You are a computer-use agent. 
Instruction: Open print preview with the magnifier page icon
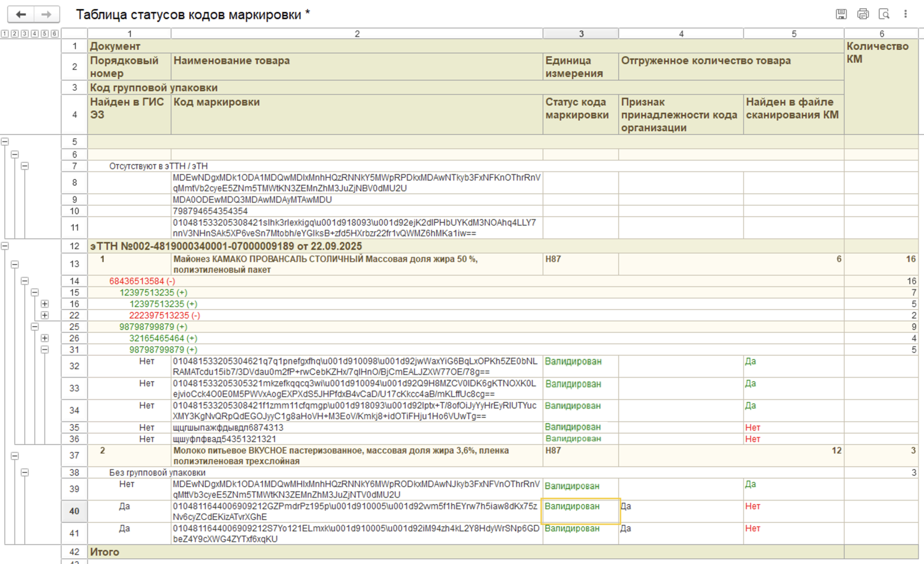884,14
